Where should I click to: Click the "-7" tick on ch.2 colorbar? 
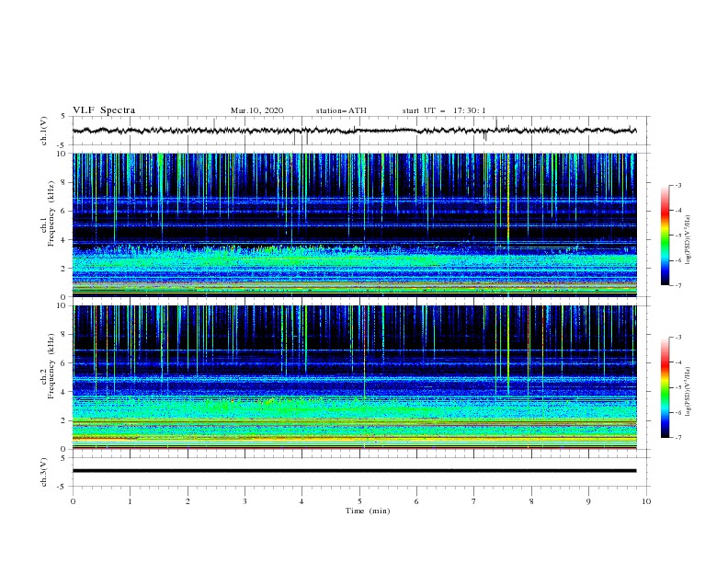[x=677, y=438]
